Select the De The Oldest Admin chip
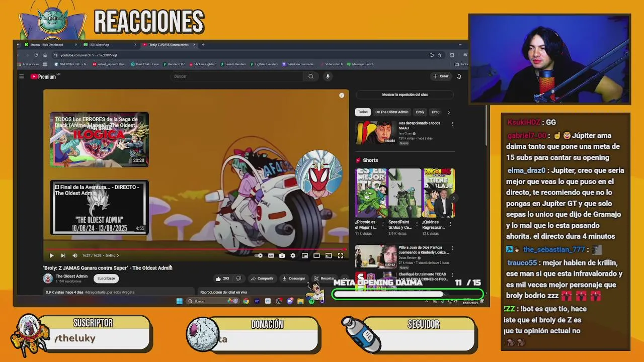Viewport: 644px width, 362px height. (x=391, y=112)
